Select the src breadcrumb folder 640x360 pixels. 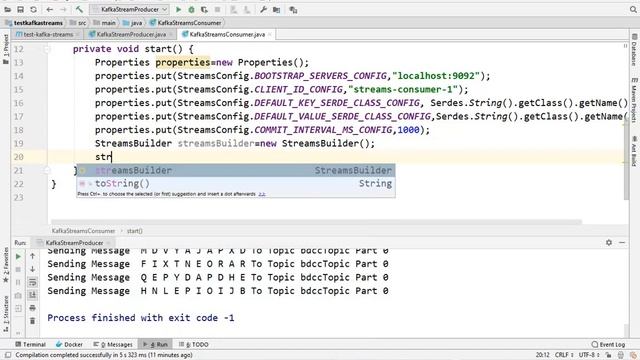point(78,23)
